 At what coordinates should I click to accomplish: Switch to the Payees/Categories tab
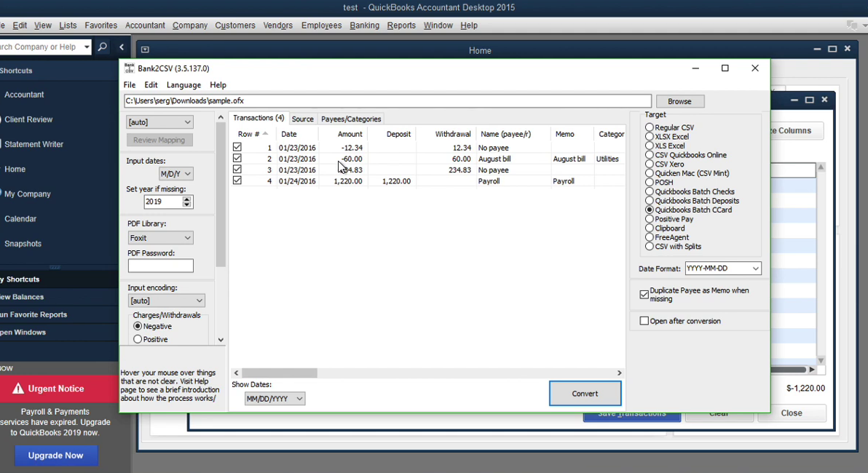tap(351, 119)
